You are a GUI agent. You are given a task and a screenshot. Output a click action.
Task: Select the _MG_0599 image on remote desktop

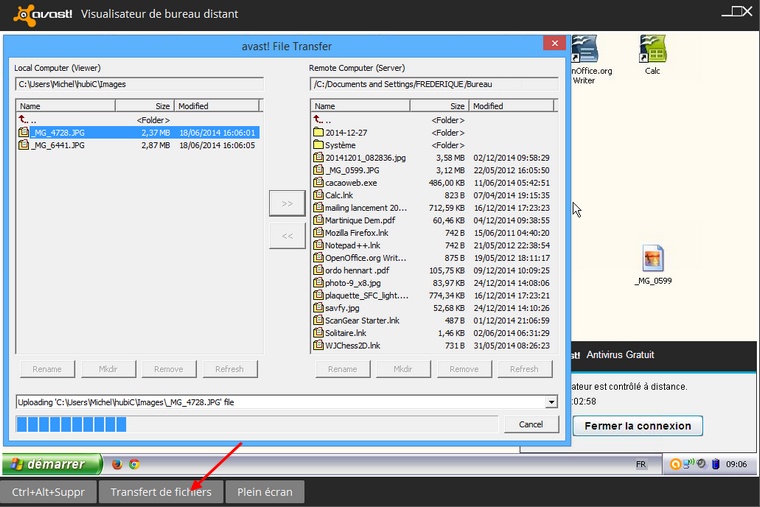(x=653, y=264)
